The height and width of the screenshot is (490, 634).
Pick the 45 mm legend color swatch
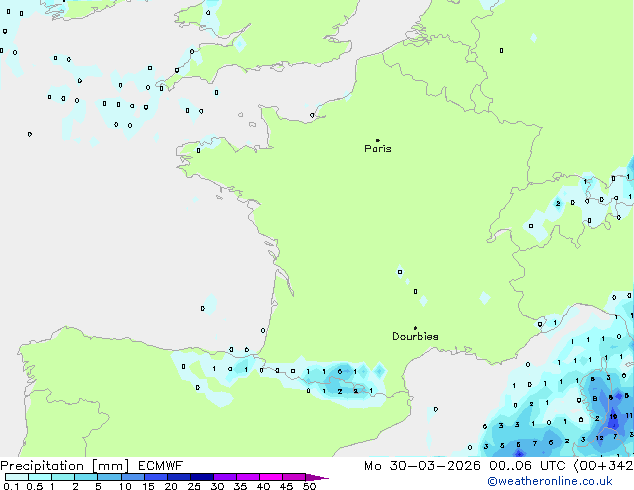(294, 477)
